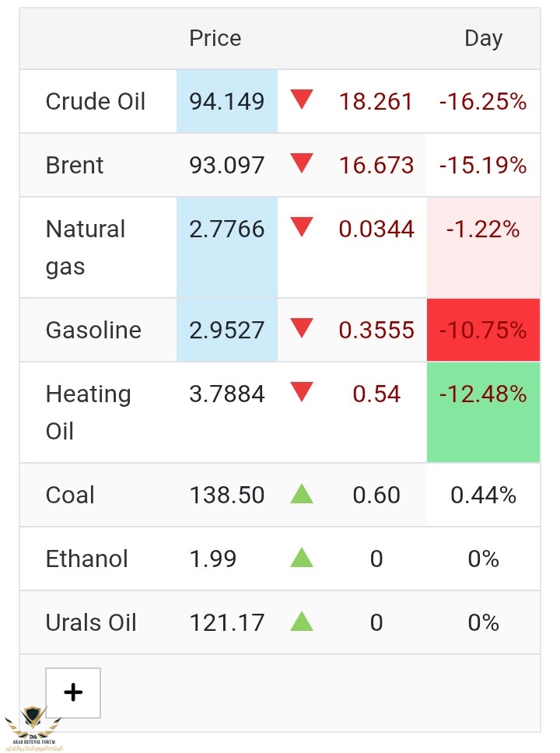Click the plus button below the table

(73, 692)
